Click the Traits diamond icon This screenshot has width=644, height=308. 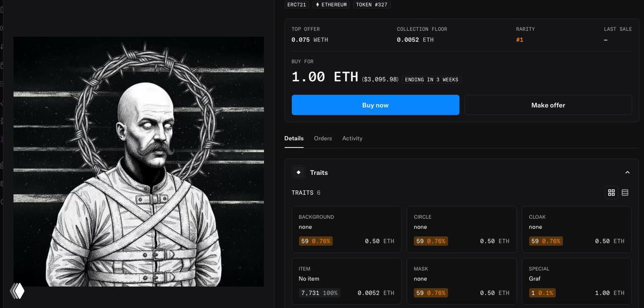(298, 172)
